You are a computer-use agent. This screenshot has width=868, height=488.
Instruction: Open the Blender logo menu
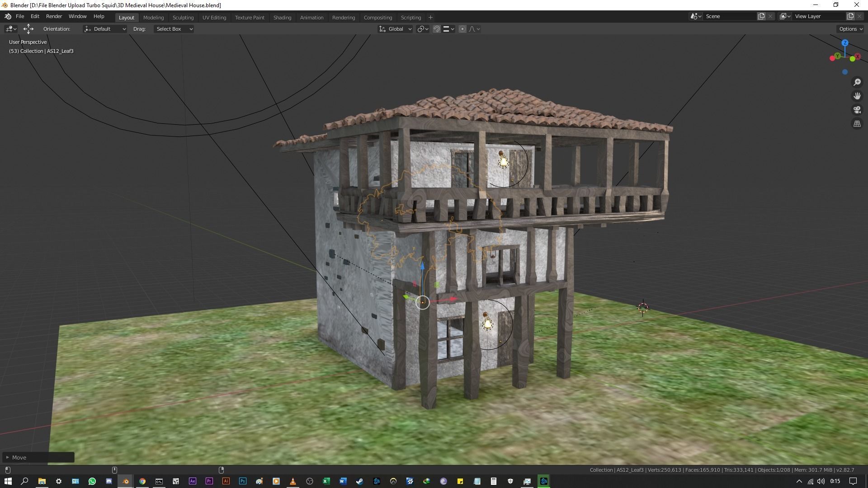pos(8,16)
